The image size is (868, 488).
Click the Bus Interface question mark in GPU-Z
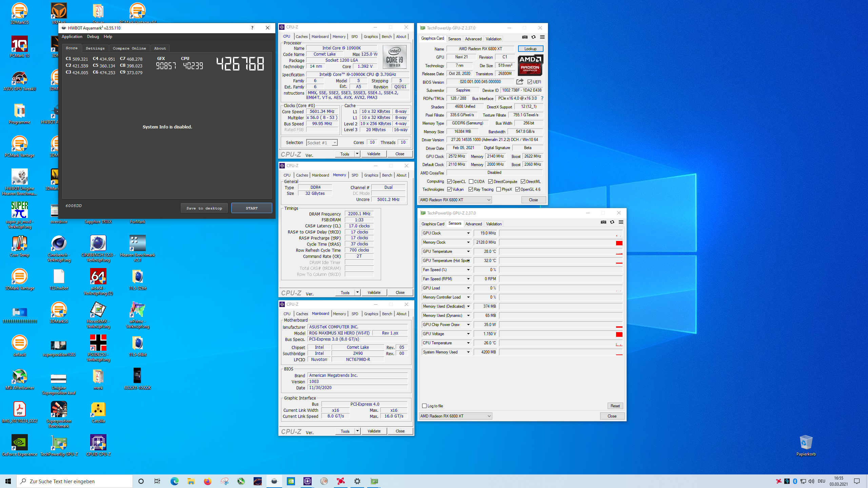pos(542,98)
